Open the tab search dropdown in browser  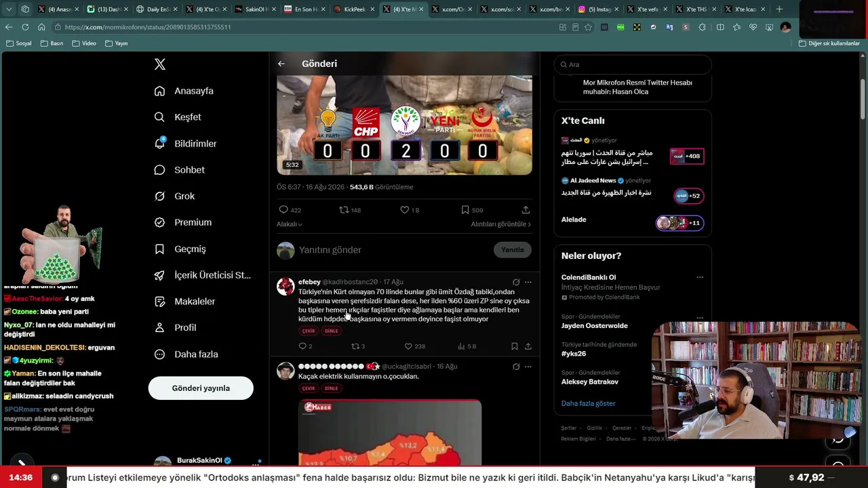tap(9, 9)
